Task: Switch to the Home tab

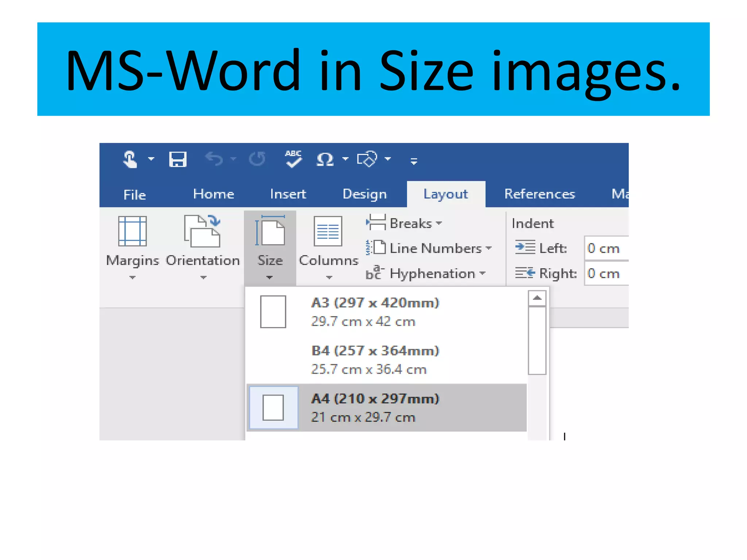Action: [214, 194]
